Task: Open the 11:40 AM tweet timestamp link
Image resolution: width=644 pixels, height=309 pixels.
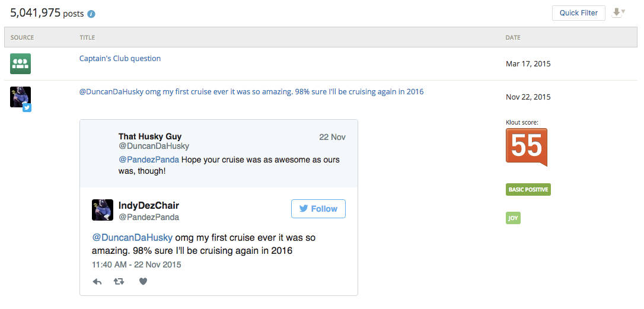Action: 136,265
